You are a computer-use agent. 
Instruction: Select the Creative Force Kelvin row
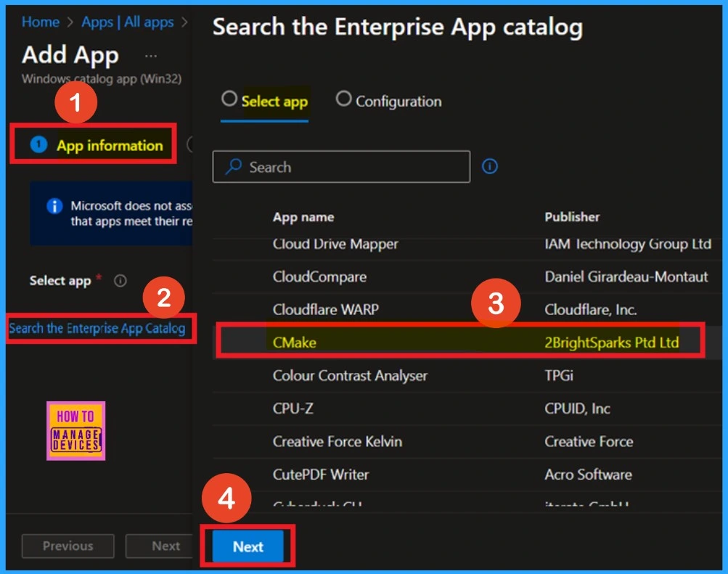coord(467,441)
